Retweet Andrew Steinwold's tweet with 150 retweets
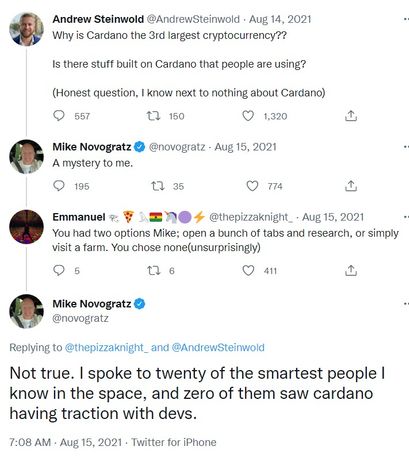 point(154,116)
